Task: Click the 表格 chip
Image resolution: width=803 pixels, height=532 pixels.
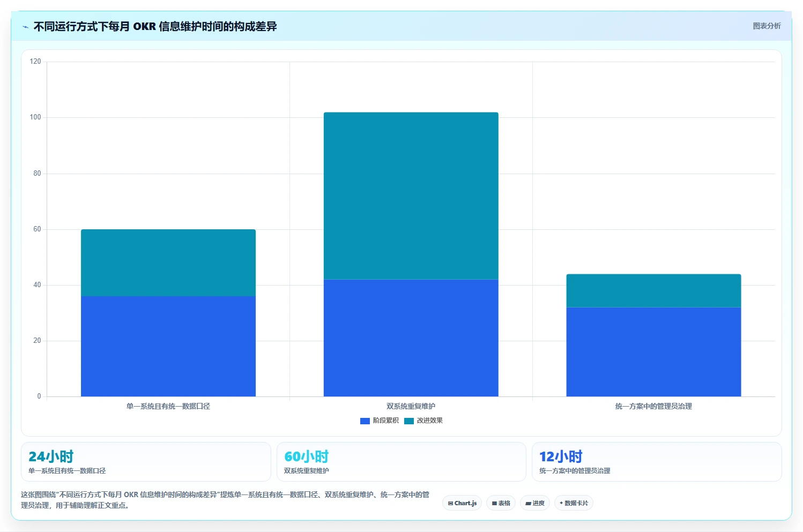Action: point(501,503)
